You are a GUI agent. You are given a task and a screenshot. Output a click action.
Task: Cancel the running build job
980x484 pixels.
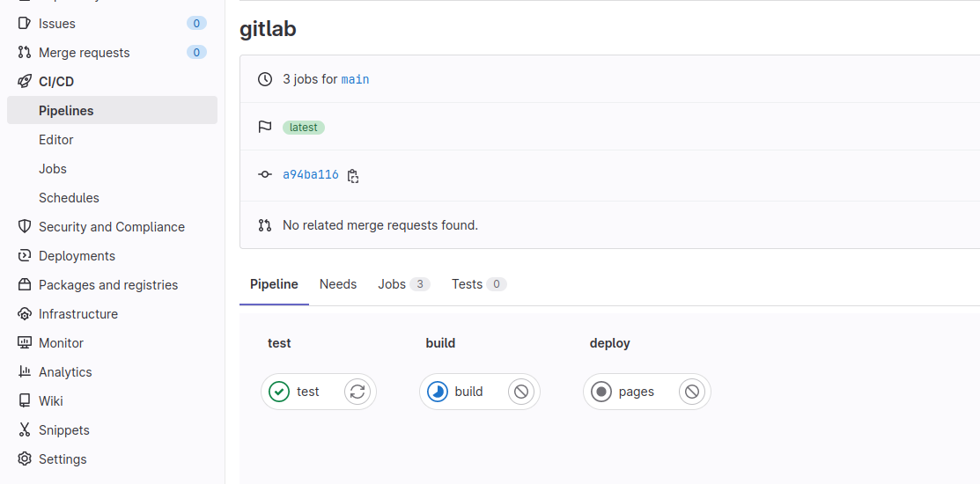[x=521, y=392]
